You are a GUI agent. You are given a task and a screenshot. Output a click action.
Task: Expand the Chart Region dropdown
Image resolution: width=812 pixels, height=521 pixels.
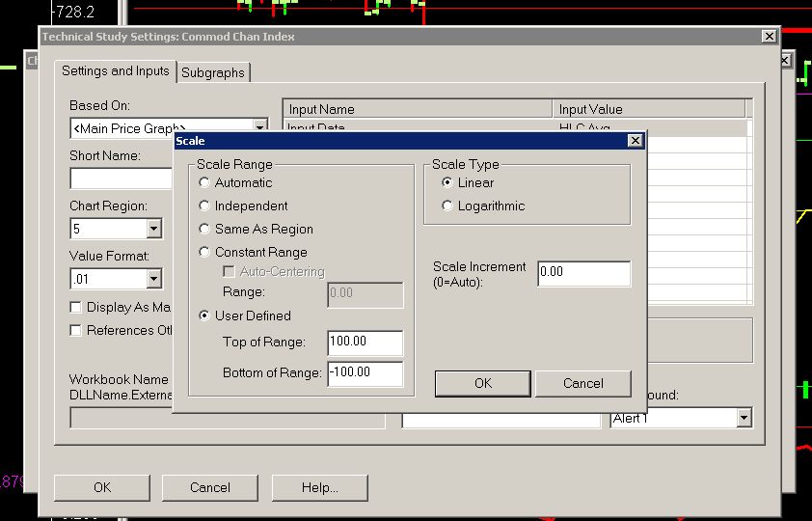tap(153, 229)
